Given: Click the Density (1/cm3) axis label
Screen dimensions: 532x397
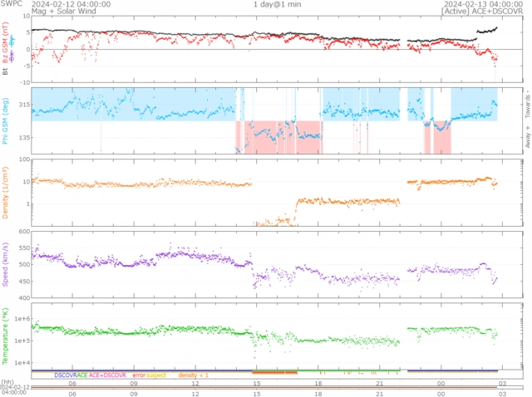Looking at the screenshot, I should (7, 193).
